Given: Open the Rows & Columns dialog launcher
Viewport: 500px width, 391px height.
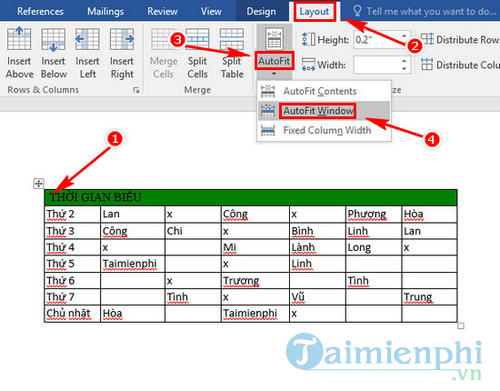Looking at the screenshot, I should [136, 90].
